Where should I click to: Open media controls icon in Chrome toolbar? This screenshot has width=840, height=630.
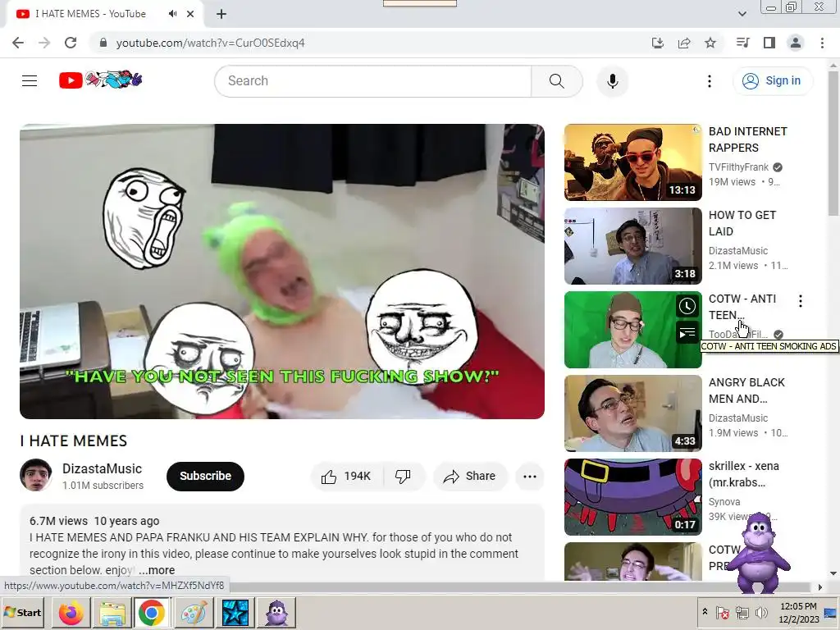pos(742,43)
